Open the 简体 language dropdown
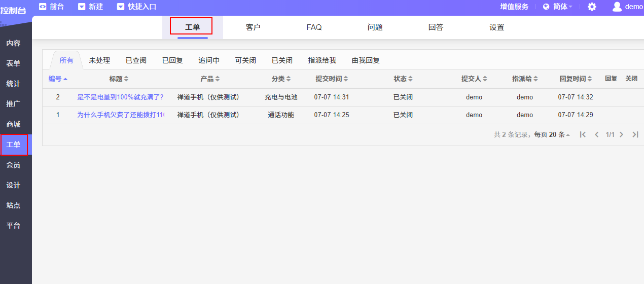Image resolution: width=644 pixels, height=284 pixels. click(x=557, y=7)
